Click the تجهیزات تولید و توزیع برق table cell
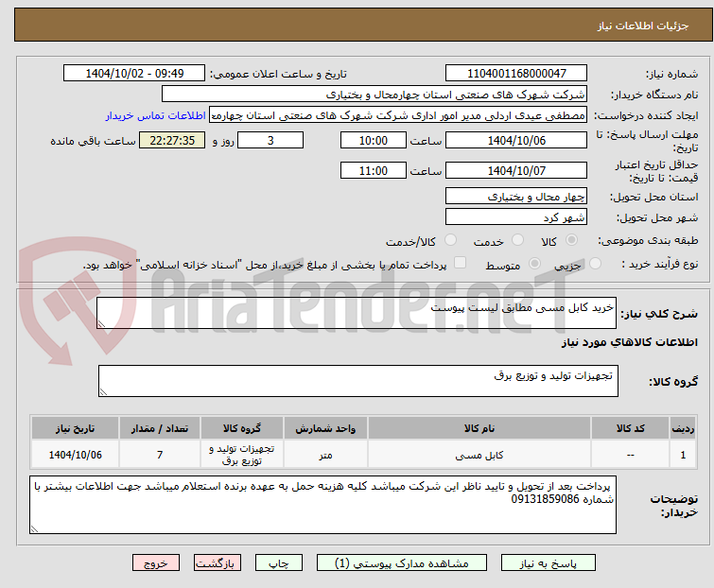 point(242,455)
